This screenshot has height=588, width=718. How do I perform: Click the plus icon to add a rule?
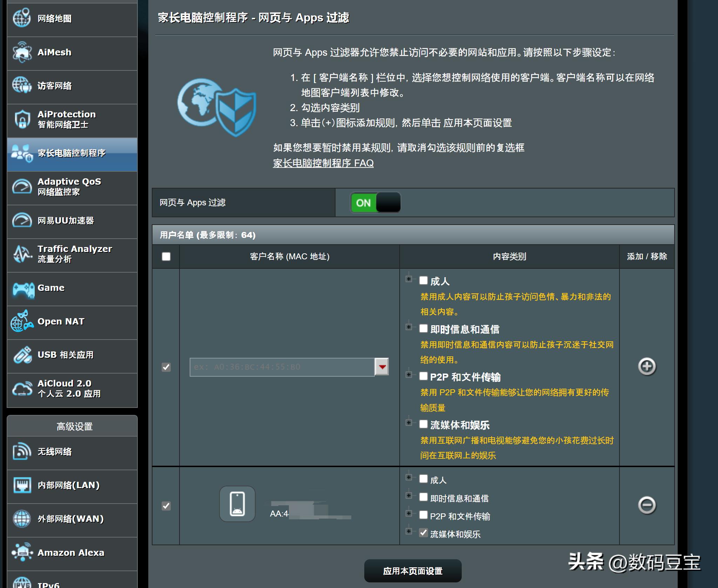coord(647,367)
